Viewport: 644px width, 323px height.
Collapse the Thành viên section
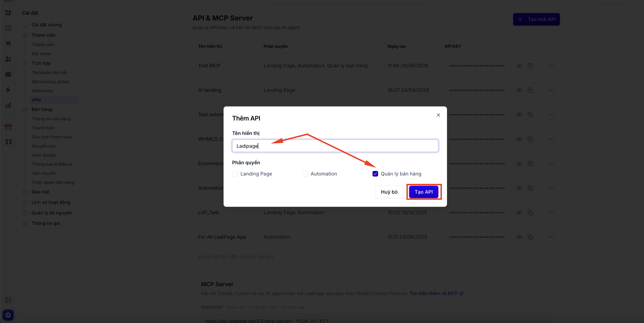point(72,35)
